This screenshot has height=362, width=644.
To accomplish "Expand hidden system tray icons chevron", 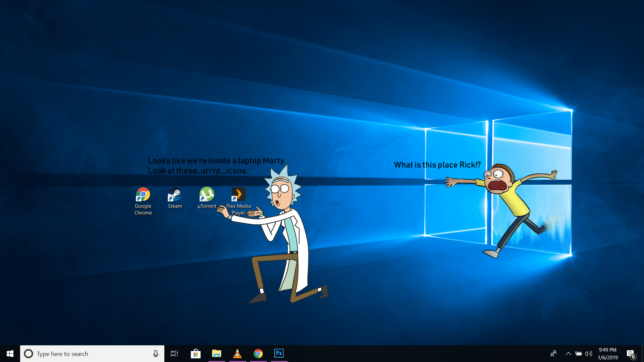I will tap(568, 354).
